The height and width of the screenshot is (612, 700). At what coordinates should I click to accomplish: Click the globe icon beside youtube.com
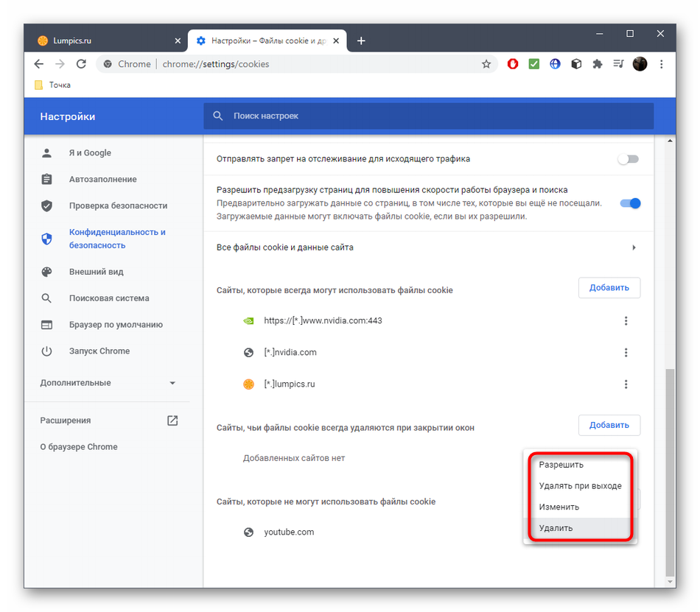coord(248,532)
